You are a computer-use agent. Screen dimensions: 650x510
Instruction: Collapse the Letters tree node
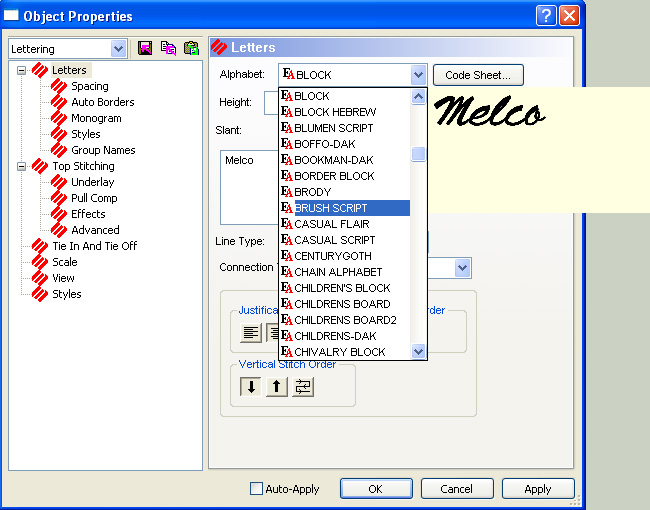point(21,70)
